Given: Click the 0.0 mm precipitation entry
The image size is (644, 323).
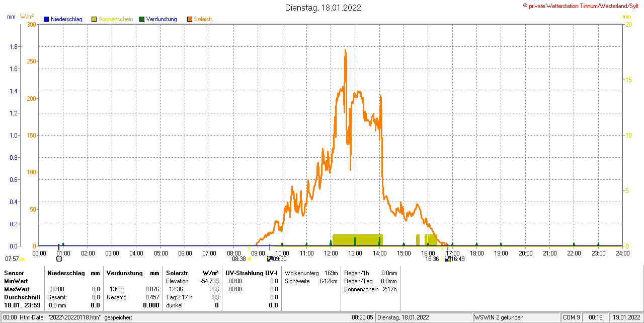Looking at the screenshot, I should 58,305.
